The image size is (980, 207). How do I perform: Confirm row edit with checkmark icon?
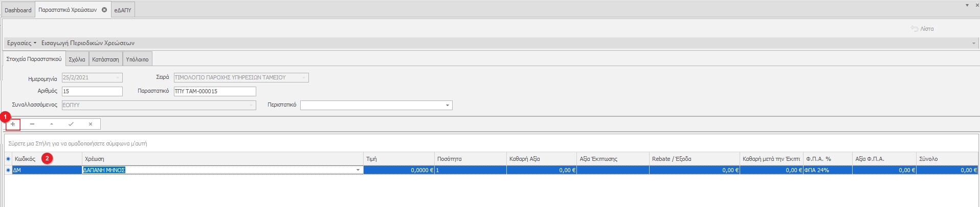(x=71, y=124)
